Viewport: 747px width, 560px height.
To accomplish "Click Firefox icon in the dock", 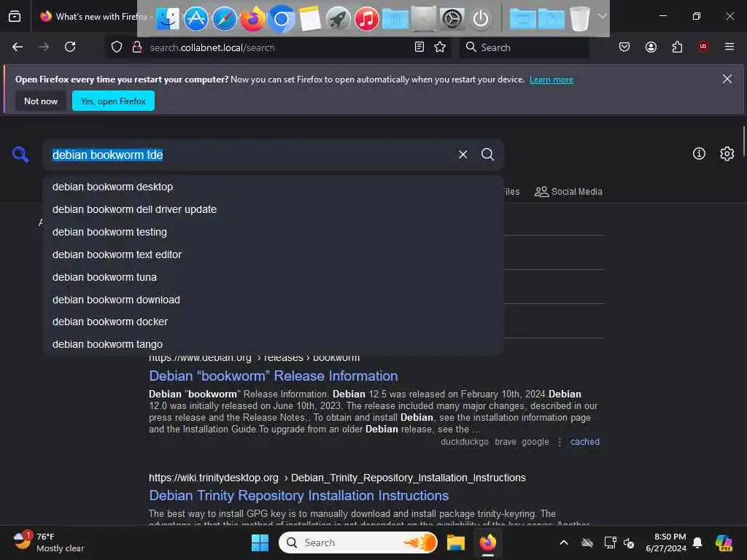I will click(252, 20).
